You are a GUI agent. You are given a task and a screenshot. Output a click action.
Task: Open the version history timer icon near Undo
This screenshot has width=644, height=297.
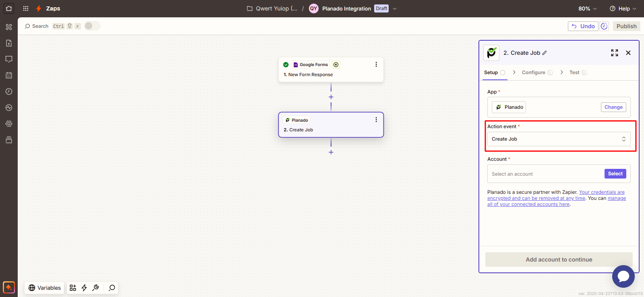click(604, 26)
